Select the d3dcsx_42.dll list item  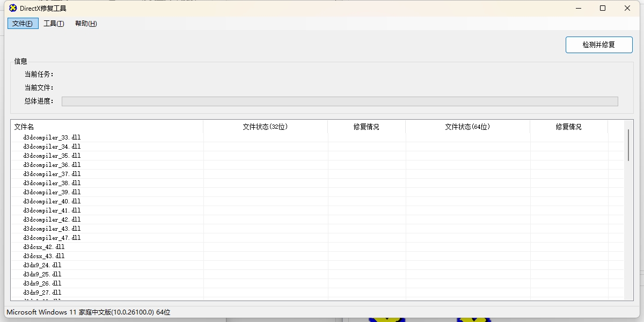(43, 247)
